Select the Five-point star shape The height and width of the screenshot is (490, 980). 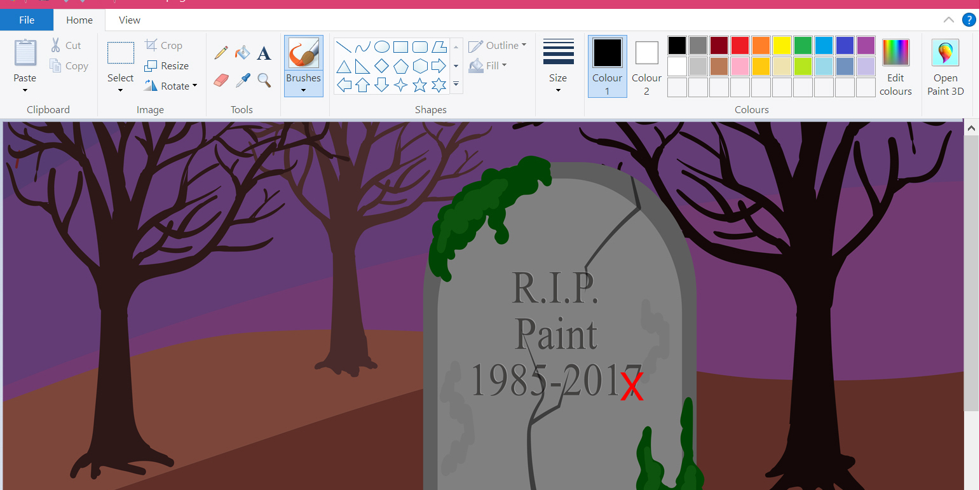[x=419, y=85]
